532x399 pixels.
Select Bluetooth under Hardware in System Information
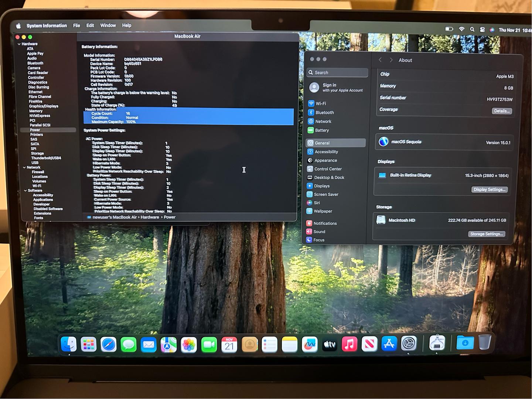pyautogui.click(x=35, y=63)
